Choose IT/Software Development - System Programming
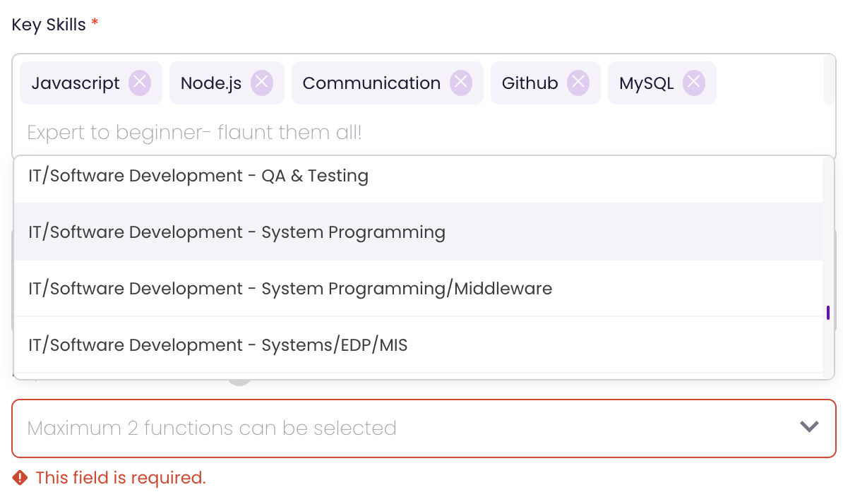This screenshot has width=843, height=504. pos(237,232)
